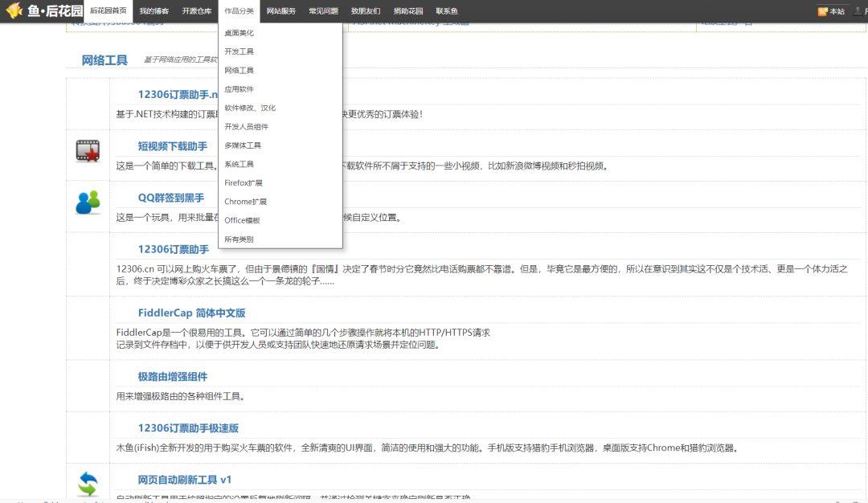Open the 网站服务 navigation menu
Image resolution: width=868 pixels, height=503 pixels.
(x=280, y=11)
